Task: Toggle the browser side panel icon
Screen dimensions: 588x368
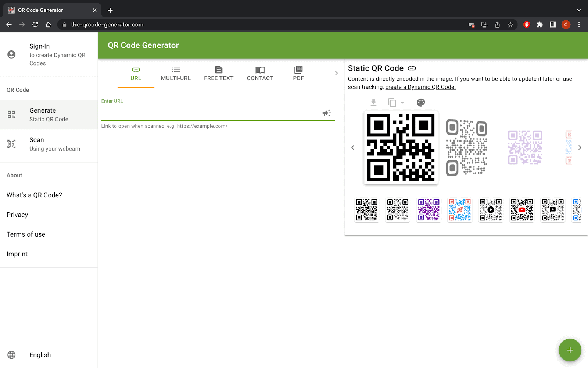Action: pyautogui.click(x=553, y=25)
